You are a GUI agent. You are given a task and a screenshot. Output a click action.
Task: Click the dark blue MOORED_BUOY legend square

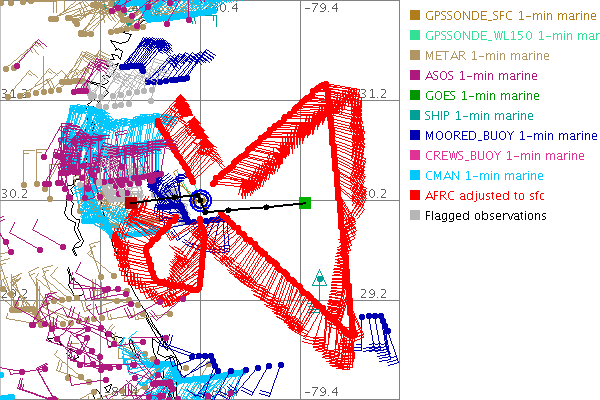pos(415,135)
